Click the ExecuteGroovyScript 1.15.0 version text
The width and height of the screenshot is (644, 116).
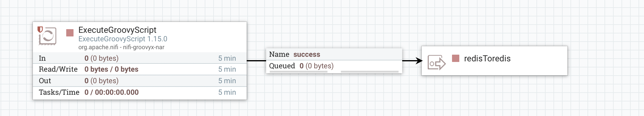point(123,39)
